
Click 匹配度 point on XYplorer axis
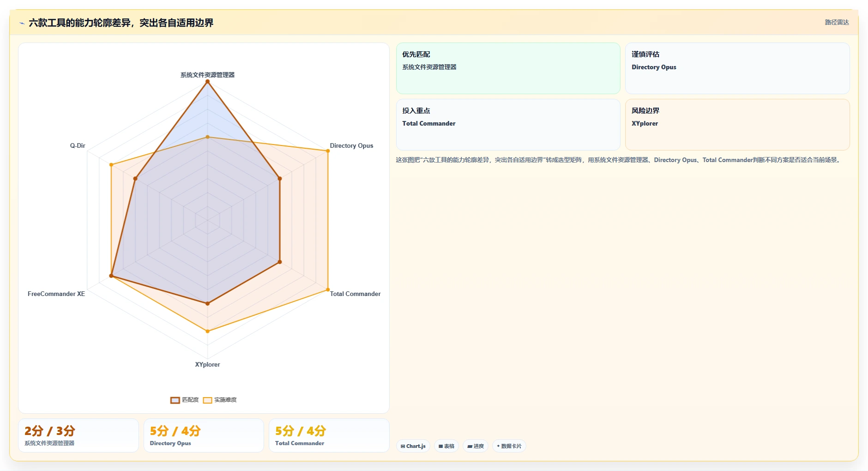click(x=207, y=303)
